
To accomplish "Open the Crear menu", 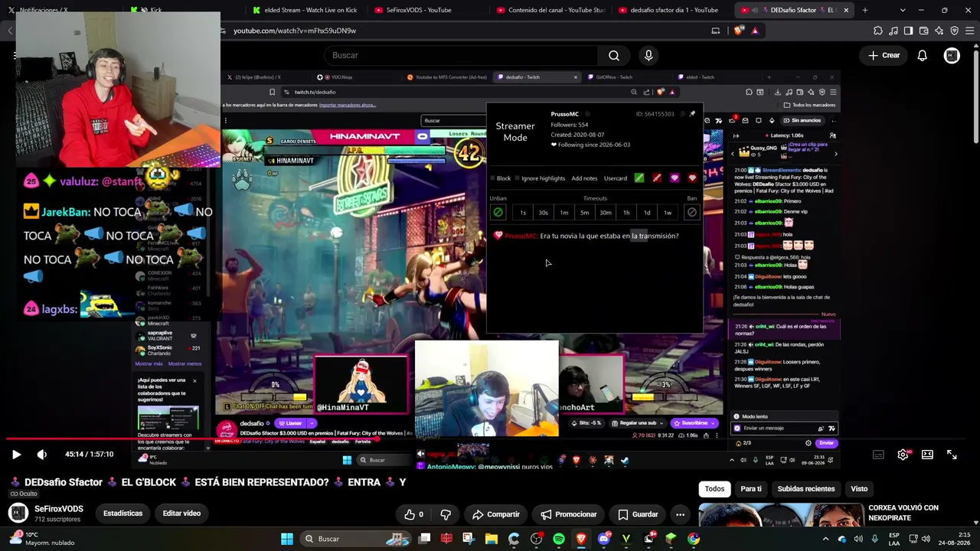I will pos(884,55).
